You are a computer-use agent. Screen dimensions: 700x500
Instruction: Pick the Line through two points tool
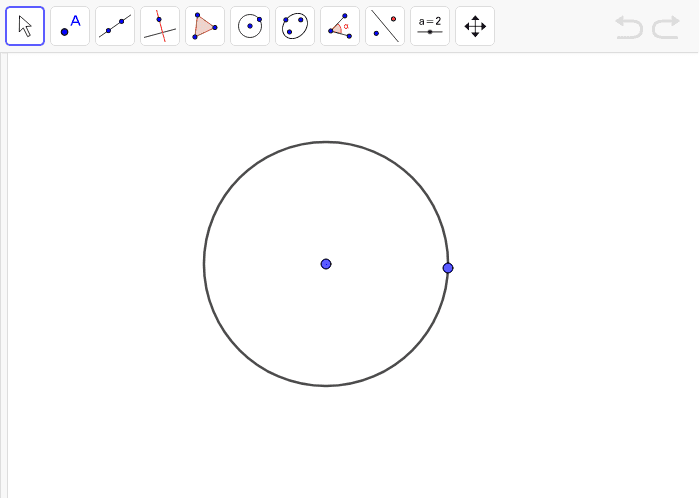(x=115, y=26)
